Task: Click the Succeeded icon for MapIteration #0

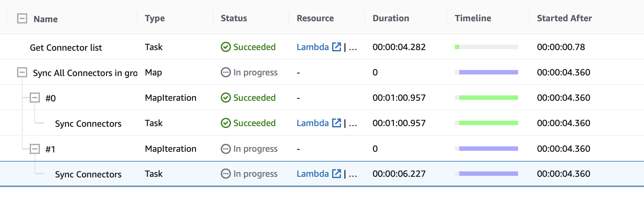Action: (x=226, y=98)
